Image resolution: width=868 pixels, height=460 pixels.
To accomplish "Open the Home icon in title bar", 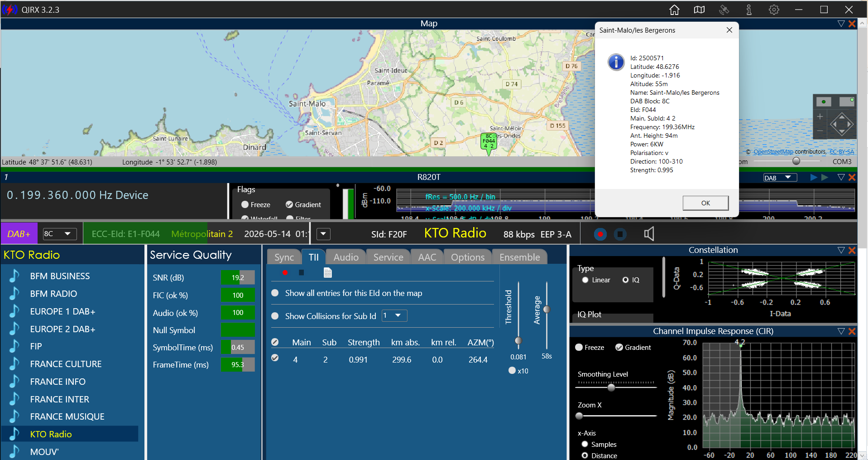I will pos(674,10).
